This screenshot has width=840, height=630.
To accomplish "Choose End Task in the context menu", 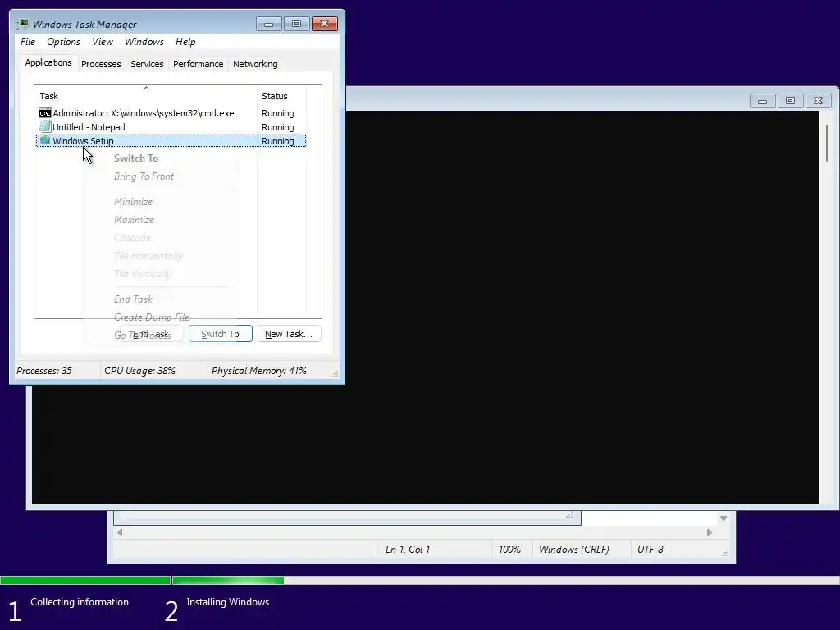I will (133, 299).
